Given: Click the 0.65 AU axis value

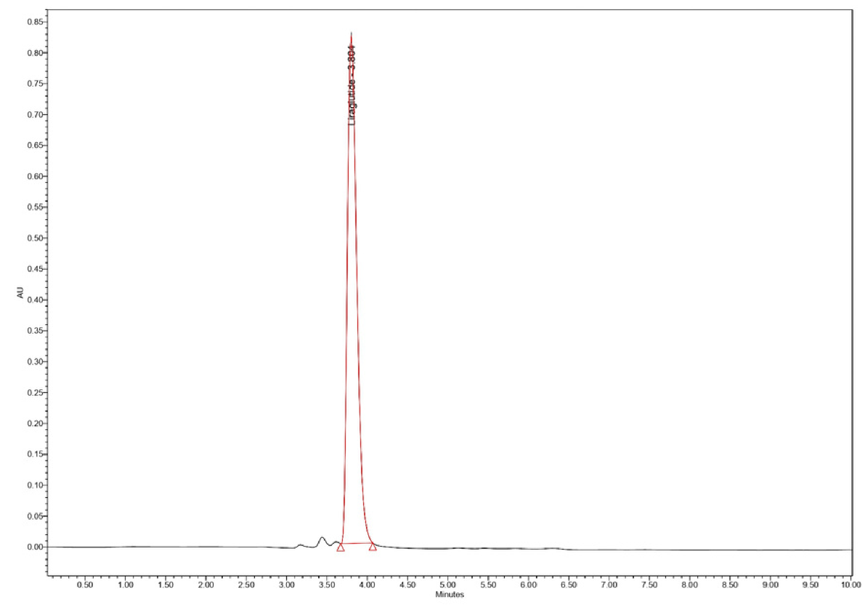Looking at the screenshot, I should (35, 145).
